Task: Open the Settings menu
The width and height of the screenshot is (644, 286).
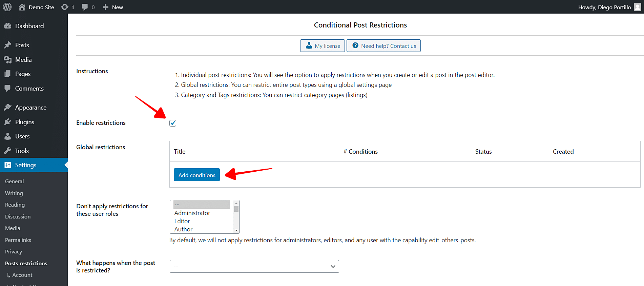Action: (x=34, y=165)
